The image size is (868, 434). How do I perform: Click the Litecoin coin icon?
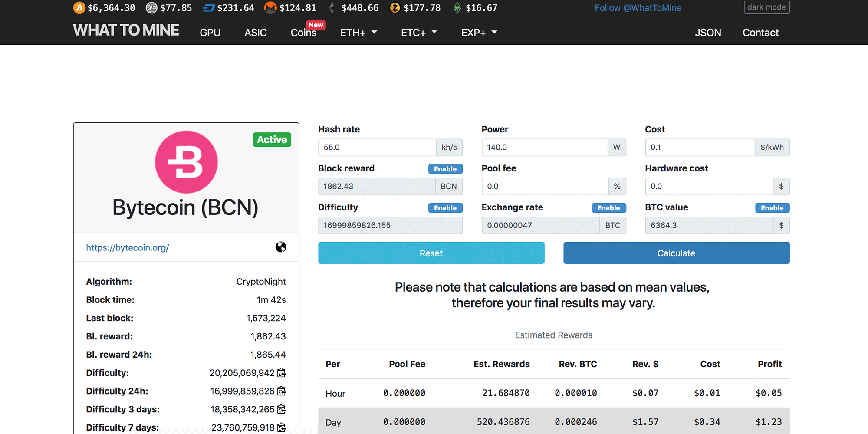click(151, 8)
